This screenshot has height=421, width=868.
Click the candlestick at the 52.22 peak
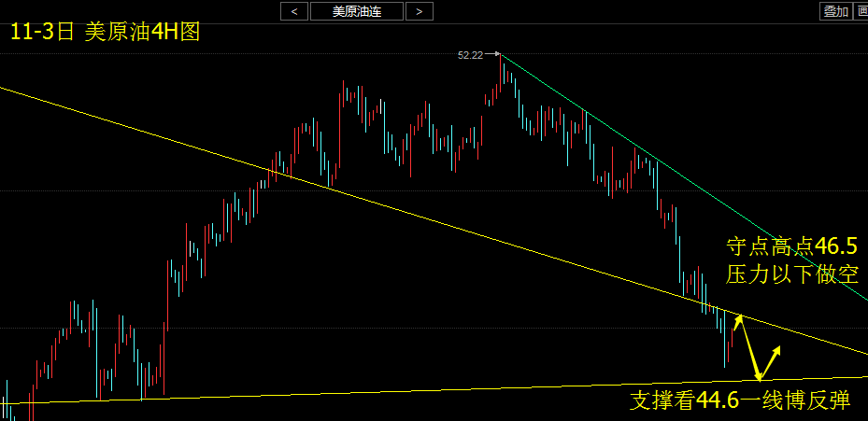(x=502, y=70)
